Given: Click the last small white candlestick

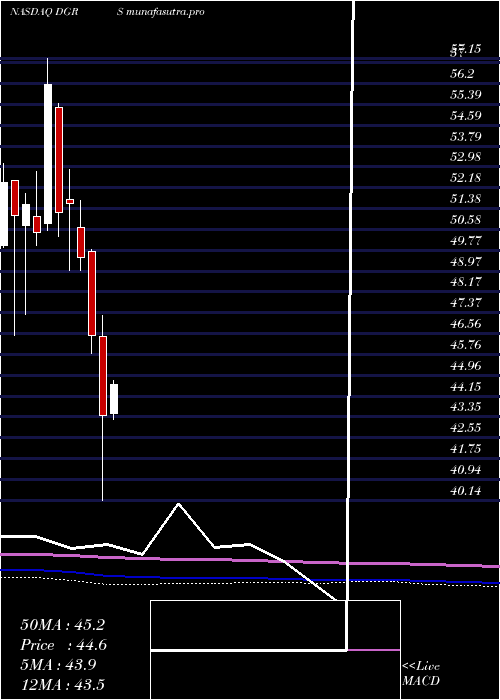Looking at the screenshot, I should (114, 399).
